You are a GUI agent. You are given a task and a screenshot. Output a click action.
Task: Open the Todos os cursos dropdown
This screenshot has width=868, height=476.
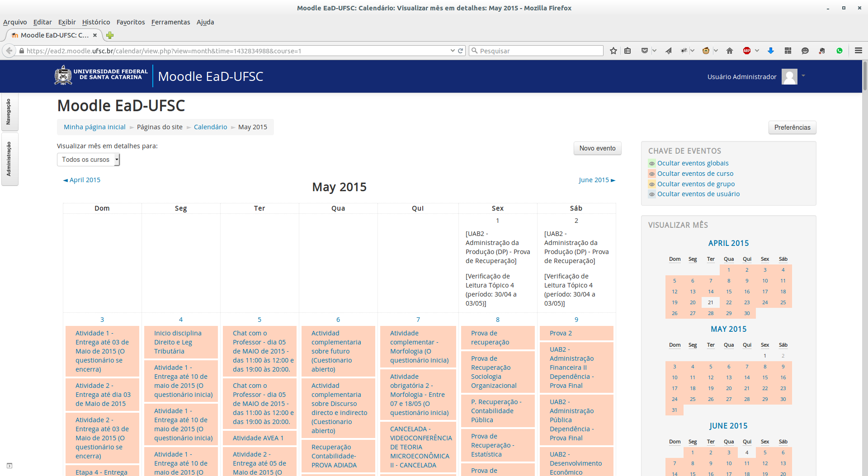tap(88, 160)
